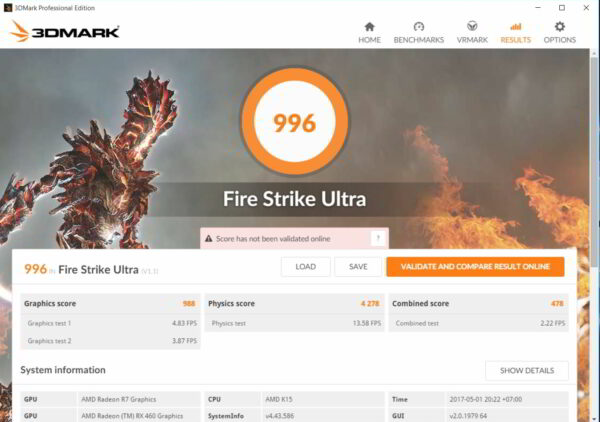Click AMD Radeon R7 Graphics entry
Screen dimensions: 600x422
[119, 399]
